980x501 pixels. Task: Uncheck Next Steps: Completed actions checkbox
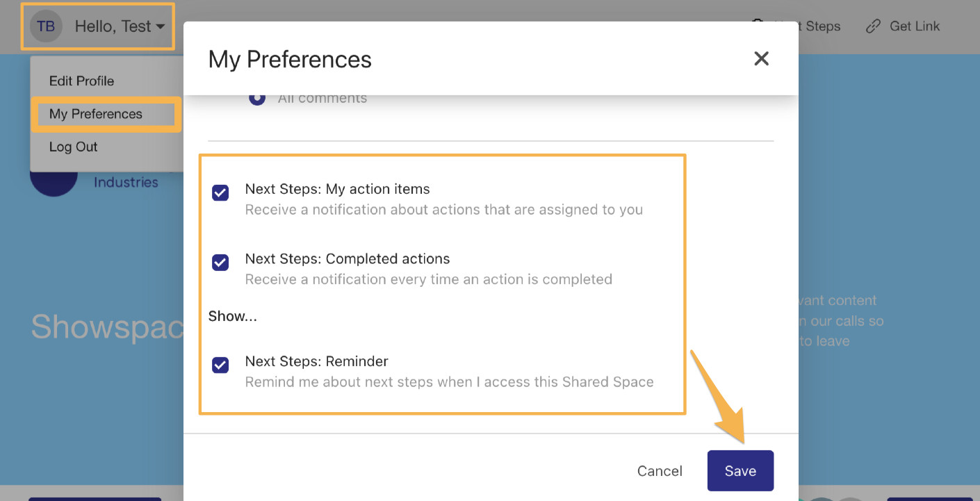pyautogui.click(x=220, y=262)
